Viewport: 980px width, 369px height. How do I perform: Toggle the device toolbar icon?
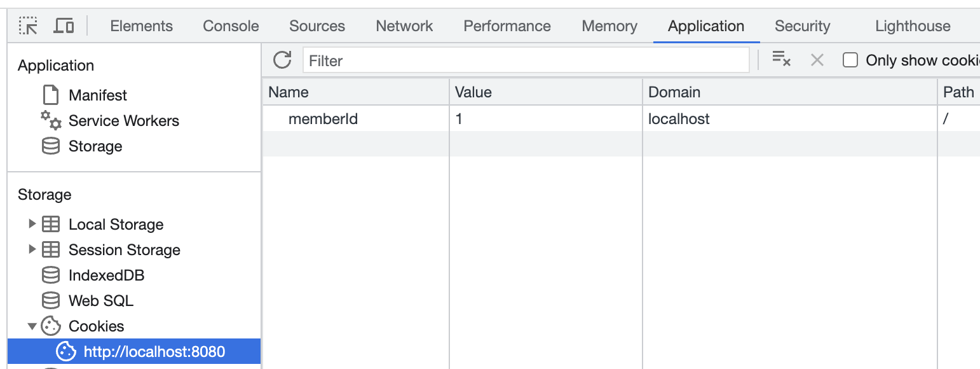click(x=64, y=26)
